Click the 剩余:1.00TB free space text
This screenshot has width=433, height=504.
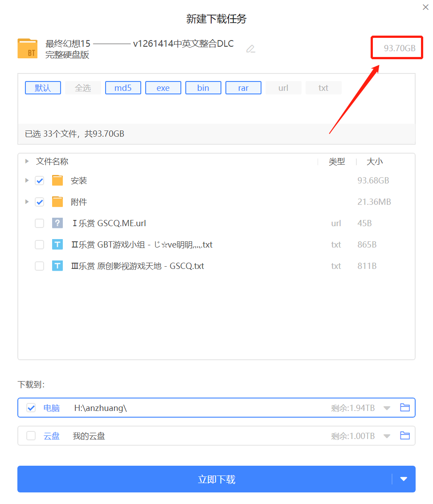pos(353,436)
